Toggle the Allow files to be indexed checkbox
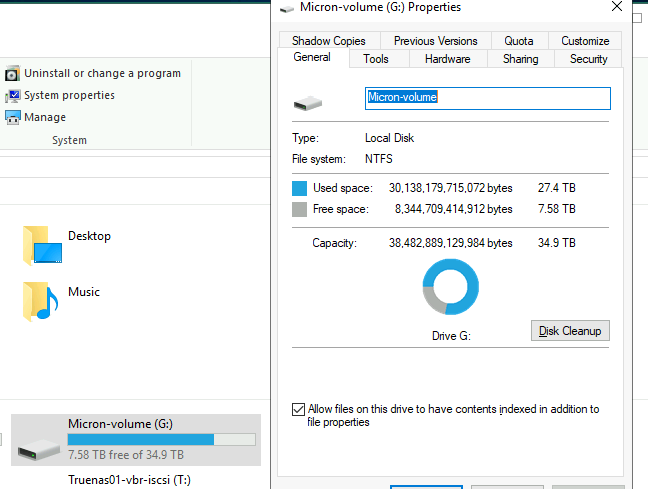The height and width of the screenshot is (489, 648). coord(298,409)
